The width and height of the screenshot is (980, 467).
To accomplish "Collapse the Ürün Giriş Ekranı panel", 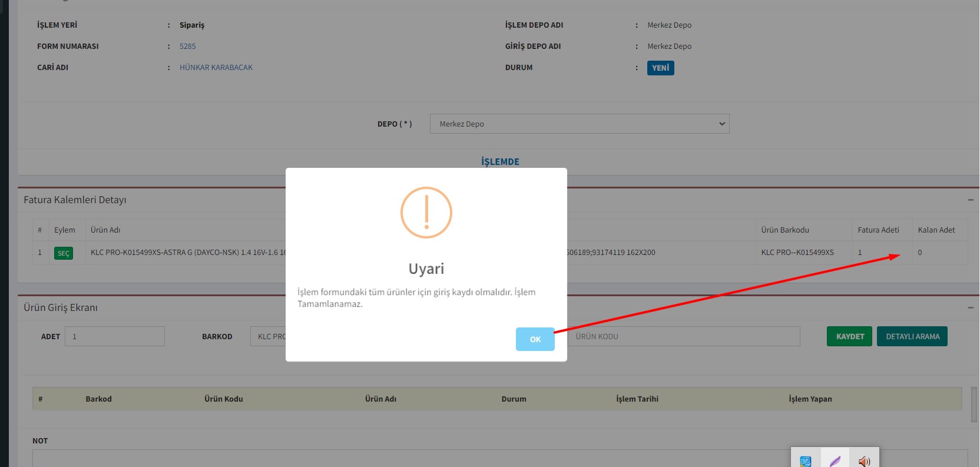I will pyautogui.click(x=970, y=307).
